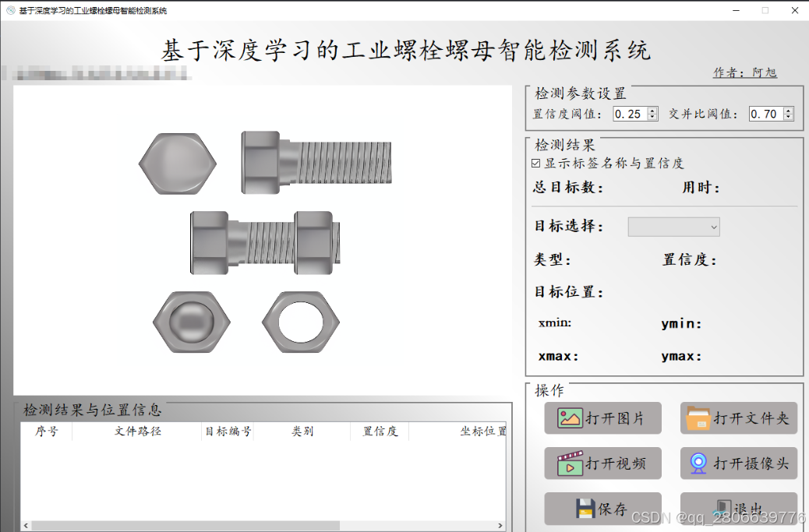
Task: Click the 打开视频 button label
Action: 615,463
